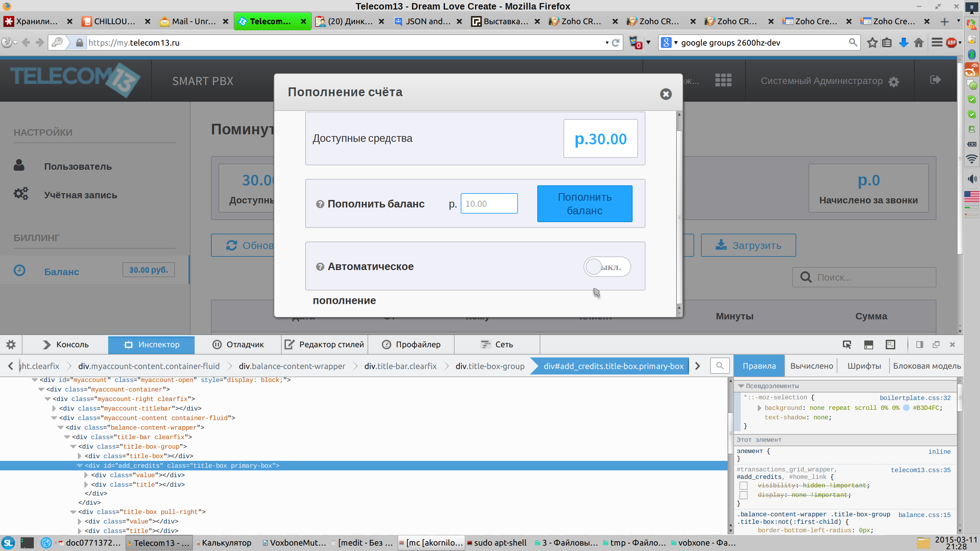
Task: Select div.title-box-group breadcrumb
Action: [x=490, y=366]
